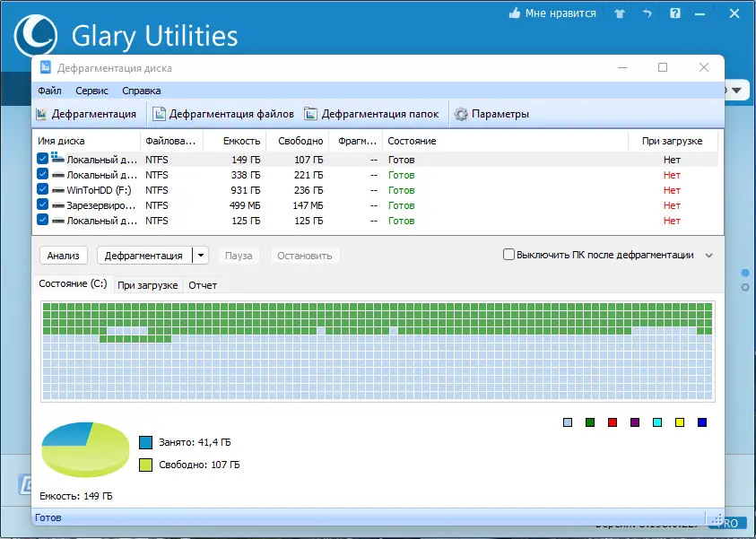Sort by "Состояние" column header
The image size is (756, 539).
505,142
